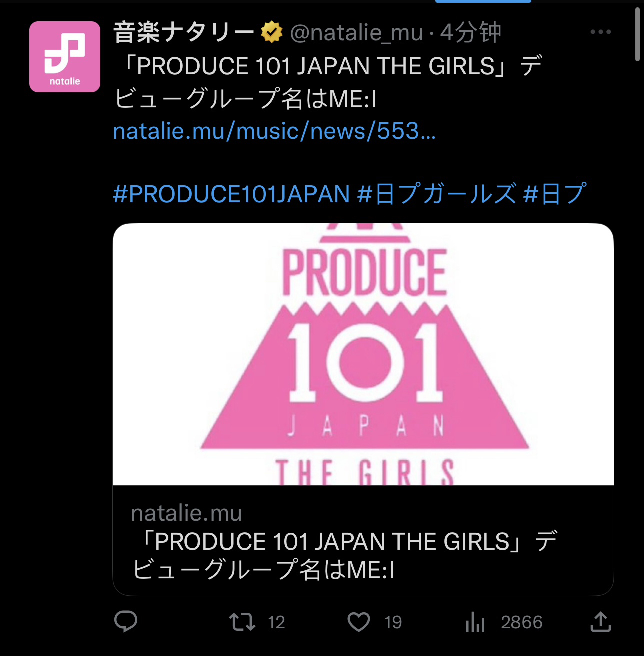Open the @natalie_mu handle

coord(356,33)
